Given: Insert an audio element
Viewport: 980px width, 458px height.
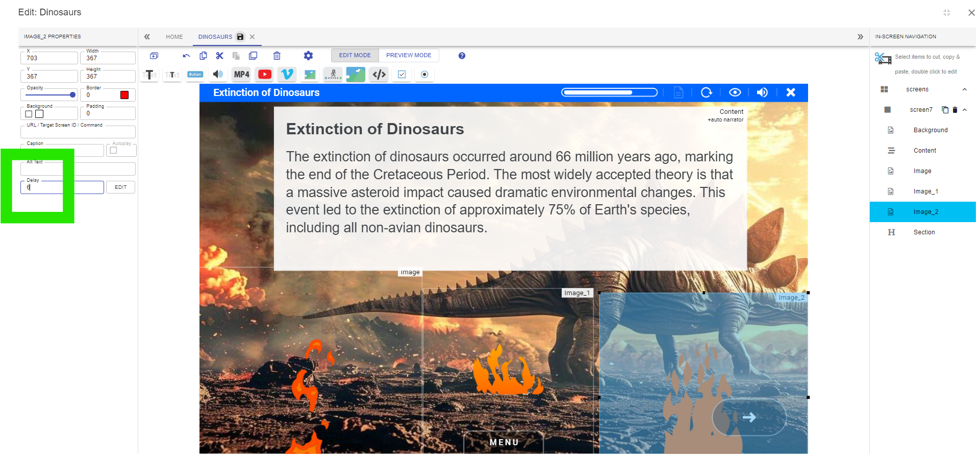Looking at the screenshot, I should (x=218, y=75).
